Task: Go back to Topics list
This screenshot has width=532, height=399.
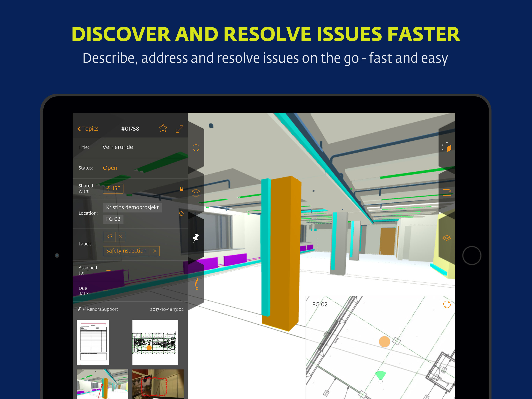Action: click(88, 129)
